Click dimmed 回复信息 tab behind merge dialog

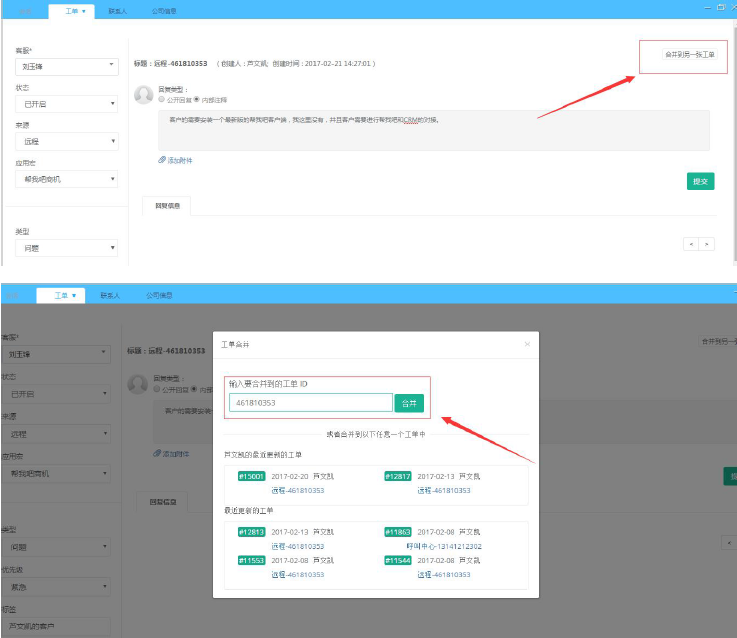[x=162, y=502]
